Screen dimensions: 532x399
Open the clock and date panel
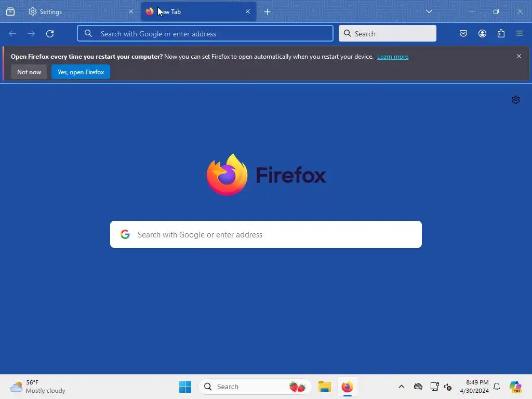point(474,387)
